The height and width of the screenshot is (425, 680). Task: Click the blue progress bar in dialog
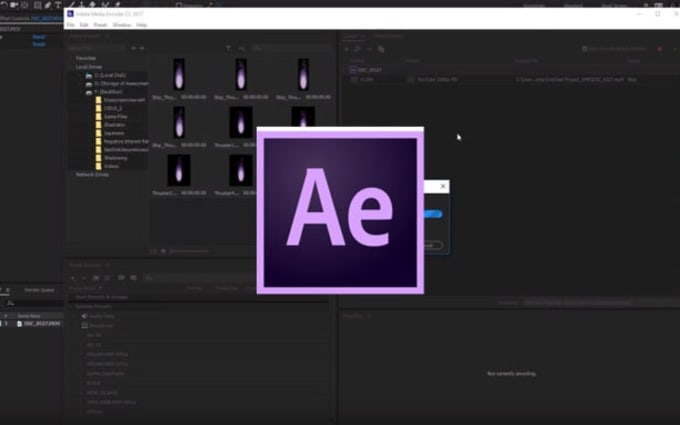[433, 214]
